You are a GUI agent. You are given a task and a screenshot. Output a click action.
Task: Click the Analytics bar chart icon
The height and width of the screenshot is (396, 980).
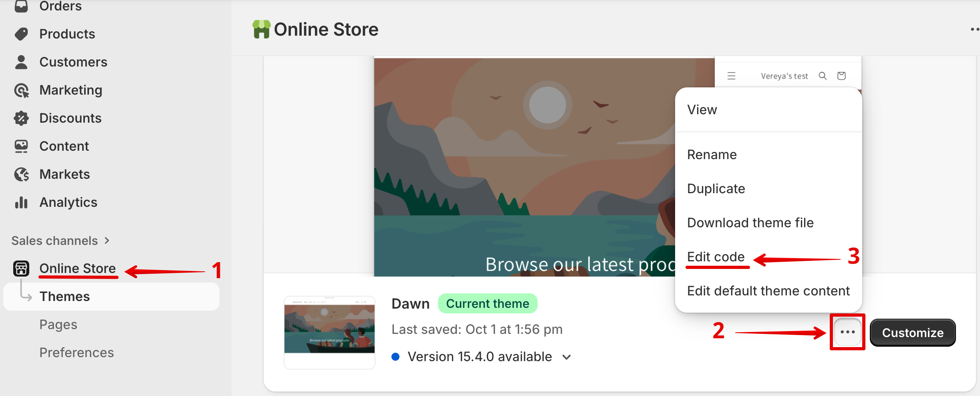[x=21, y=202]
